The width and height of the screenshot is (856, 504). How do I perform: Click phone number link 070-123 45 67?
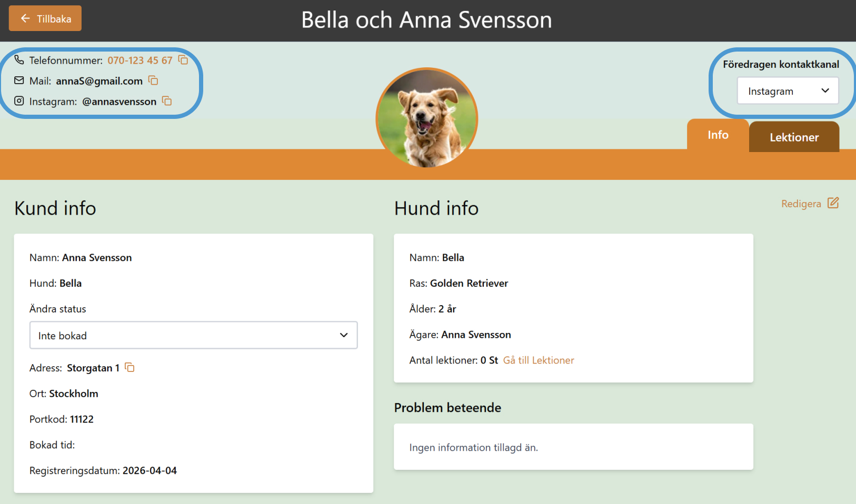tap(140, 60)
